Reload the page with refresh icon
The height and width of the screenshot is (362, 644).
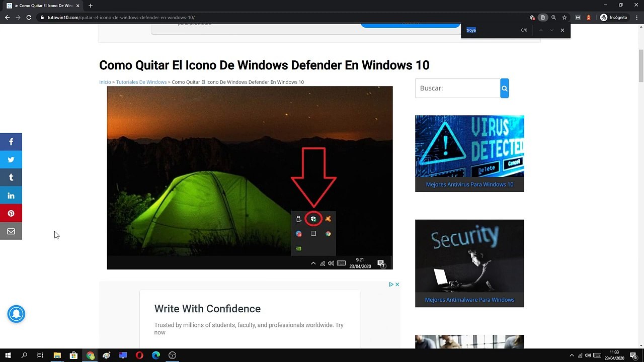[29, 18]
